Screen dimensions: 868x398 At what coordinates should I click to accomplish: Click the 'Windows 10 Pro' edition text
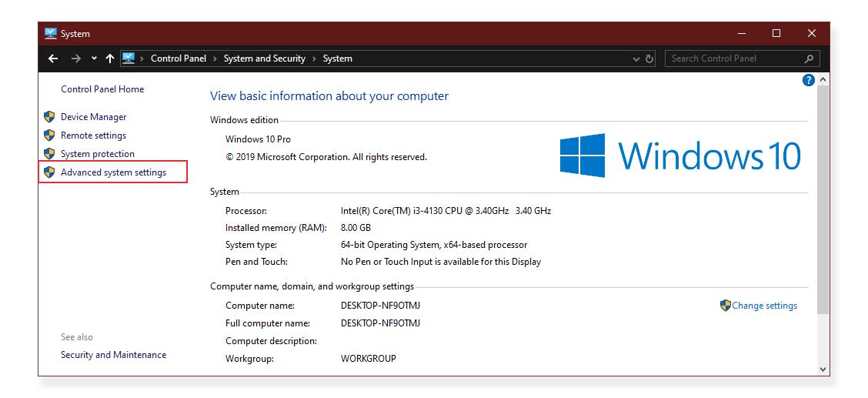tap(258, 139)
